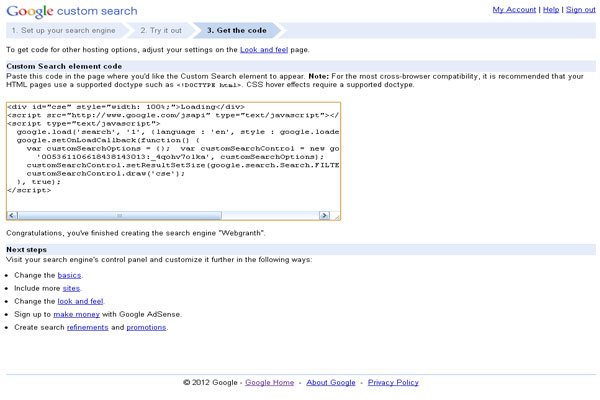Open the My Account link

514,10
